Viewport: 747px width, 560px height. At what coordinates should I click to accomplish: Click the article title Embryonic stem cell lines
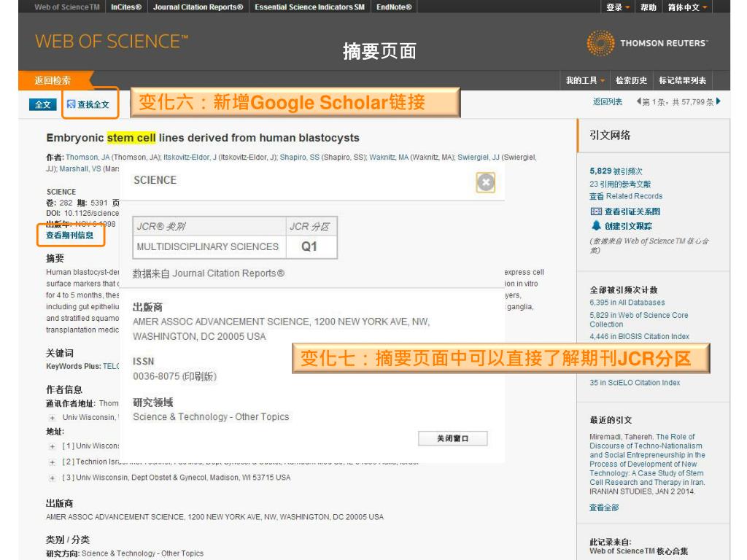click(x=203, y=138)
